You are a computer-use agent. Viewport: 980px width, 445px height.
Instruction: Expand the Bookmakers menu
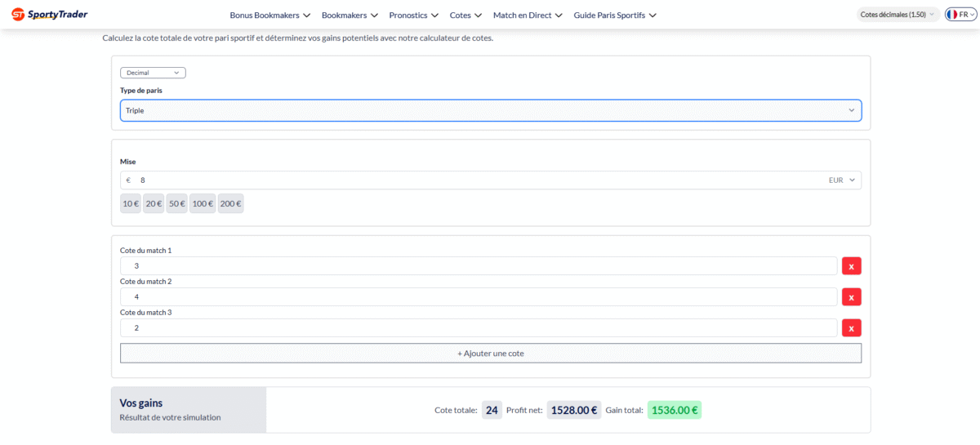(350, 15)
